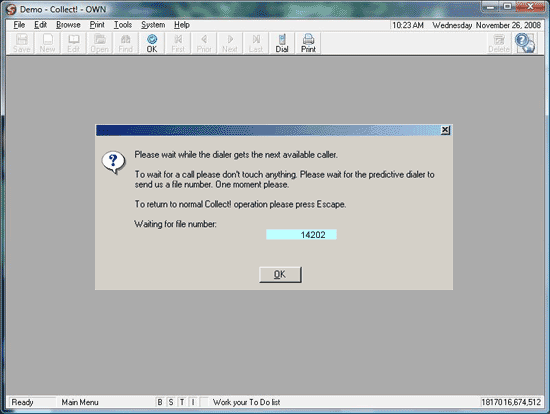Open the File menu

click(19, 25)
